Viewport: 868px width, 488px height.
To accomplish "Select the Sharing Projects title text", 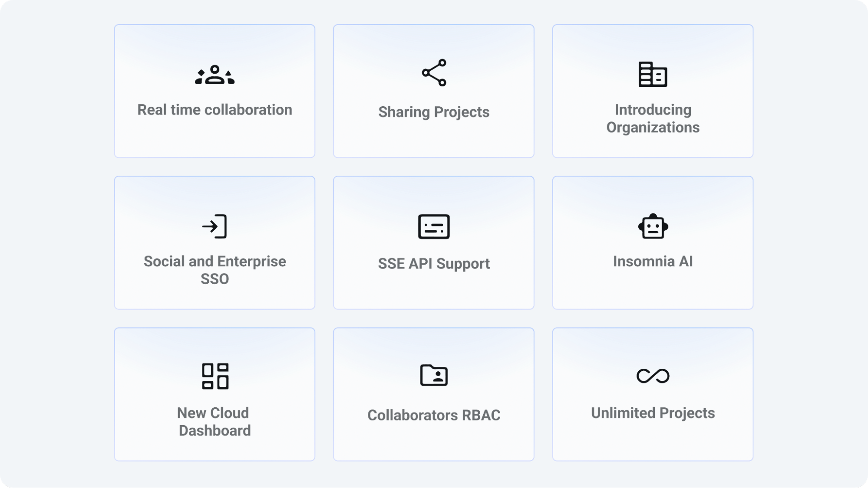I will tap(434, 112).
